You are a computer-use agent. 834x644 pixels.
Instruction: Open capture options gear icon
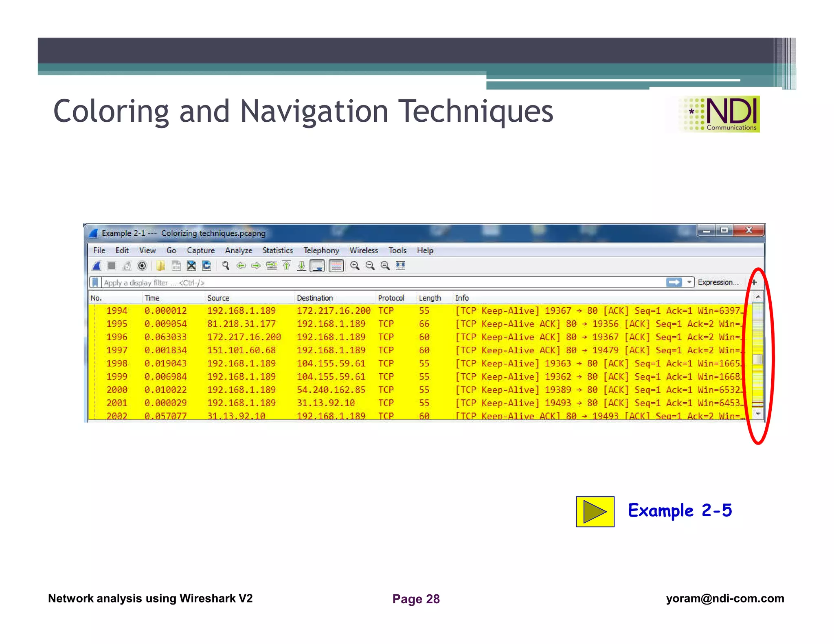(142, 266)
